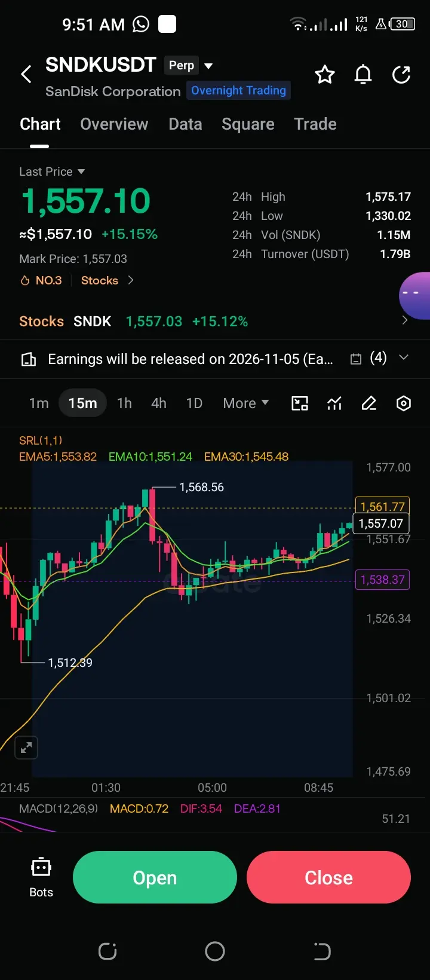Tap the SNDKUSDT pair title
The image size is (430, 980).
101,65
